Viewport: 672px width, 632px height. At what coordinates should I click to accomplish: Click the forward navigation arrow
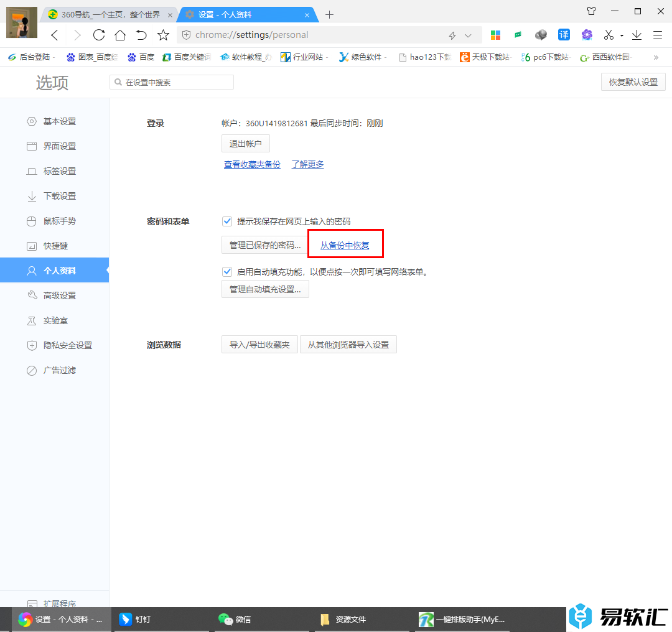(77, 35)
